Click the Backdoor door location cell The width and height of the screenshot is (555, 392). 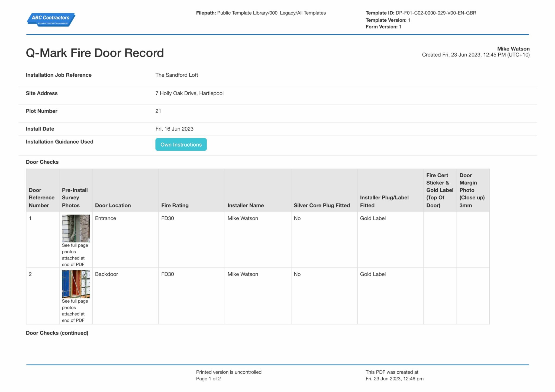(107, 274)
